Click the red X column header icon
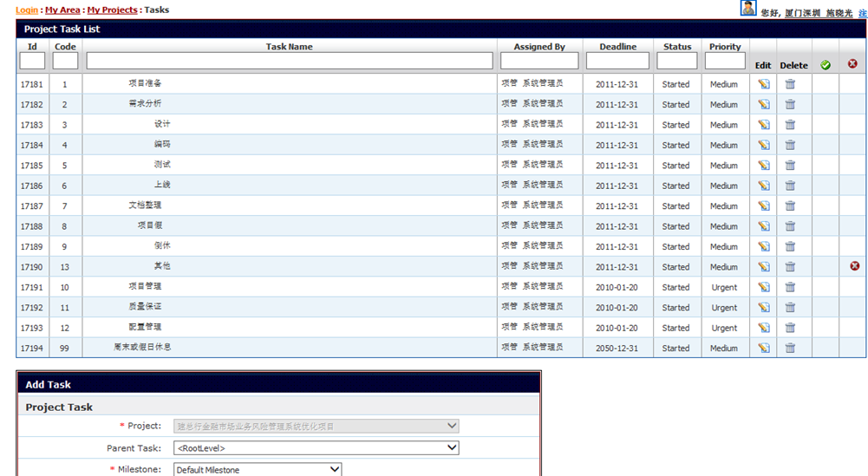The image size is (868, 476). [x=852, y=64]
